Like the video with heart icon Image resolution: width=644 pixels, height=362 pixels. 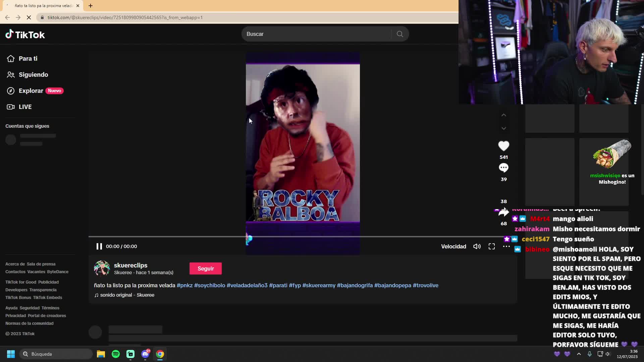[x=503, y=146]
